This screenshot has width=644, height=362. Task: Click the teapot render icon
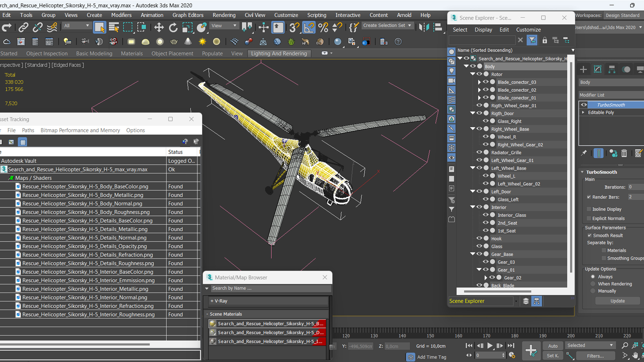pyautogui.click(x=174, y=42)
